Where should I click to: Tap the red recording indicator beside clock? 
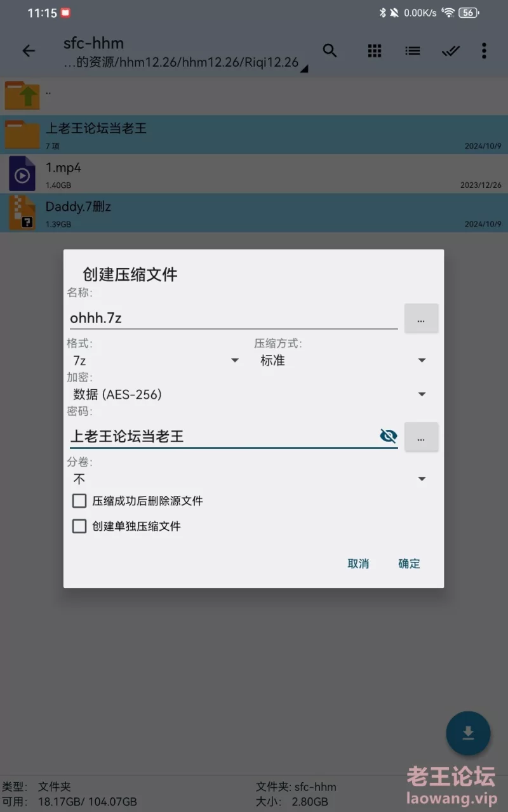65,13
